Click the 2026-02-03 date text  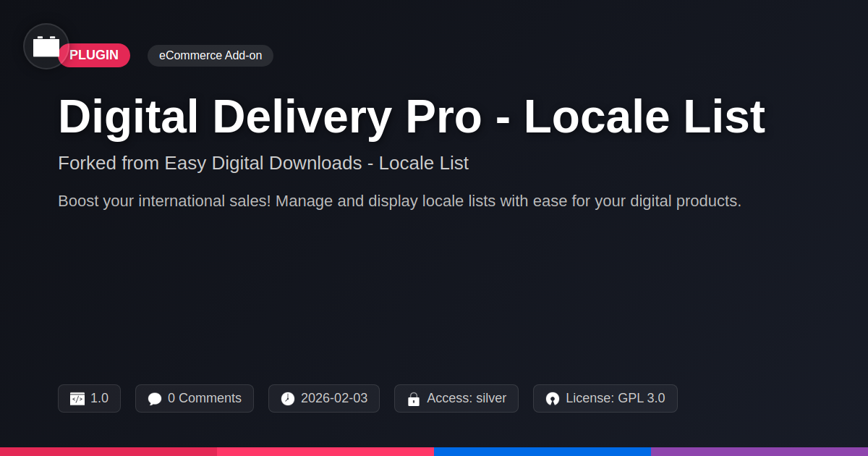click(334, 398)
